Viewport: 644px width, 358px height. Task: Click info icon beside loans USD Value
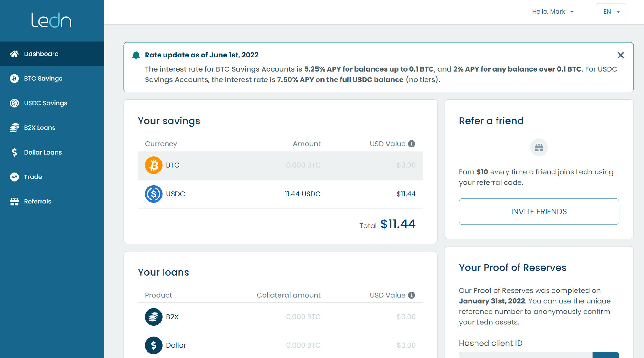pos(412,295)
